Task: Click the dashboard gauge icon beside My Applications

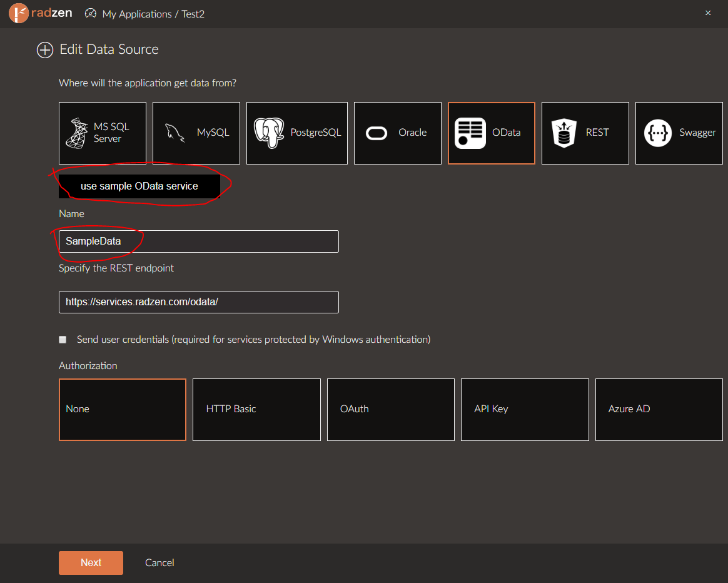Action: 91,14
